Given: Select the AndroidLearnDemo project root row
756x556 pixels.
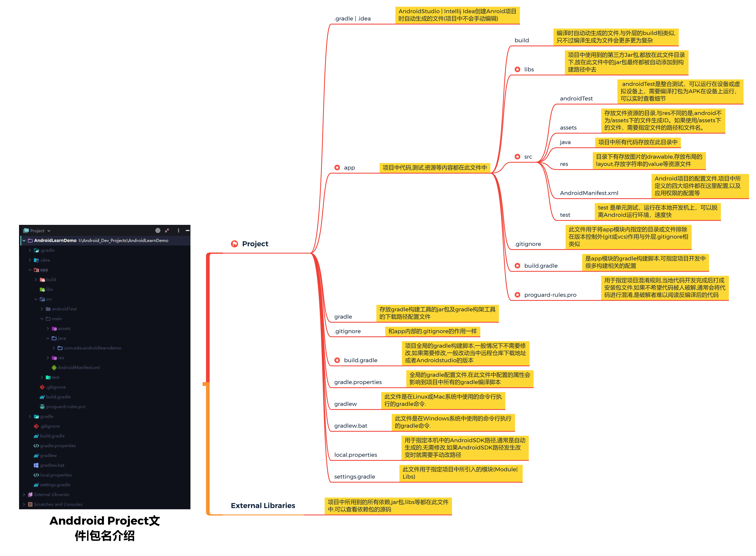Looking at the screenshot, I should tap(105, 241).
